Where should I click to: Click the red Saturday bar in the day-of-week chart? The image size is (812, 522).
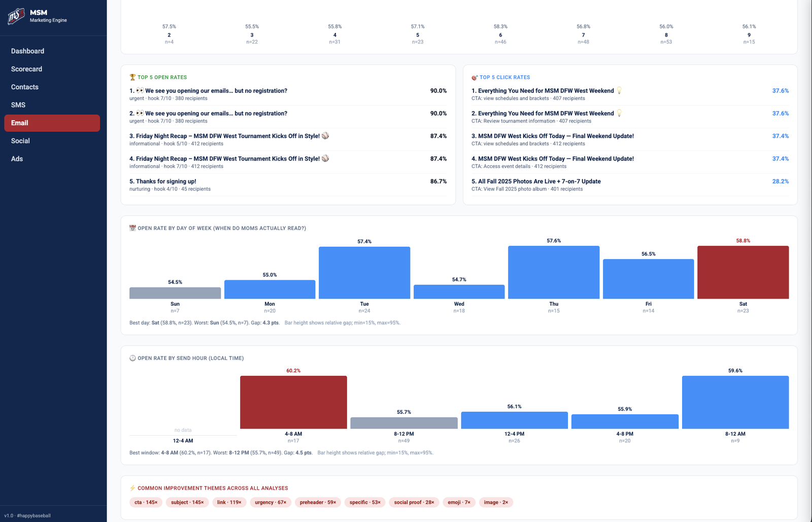pos(743,272)
